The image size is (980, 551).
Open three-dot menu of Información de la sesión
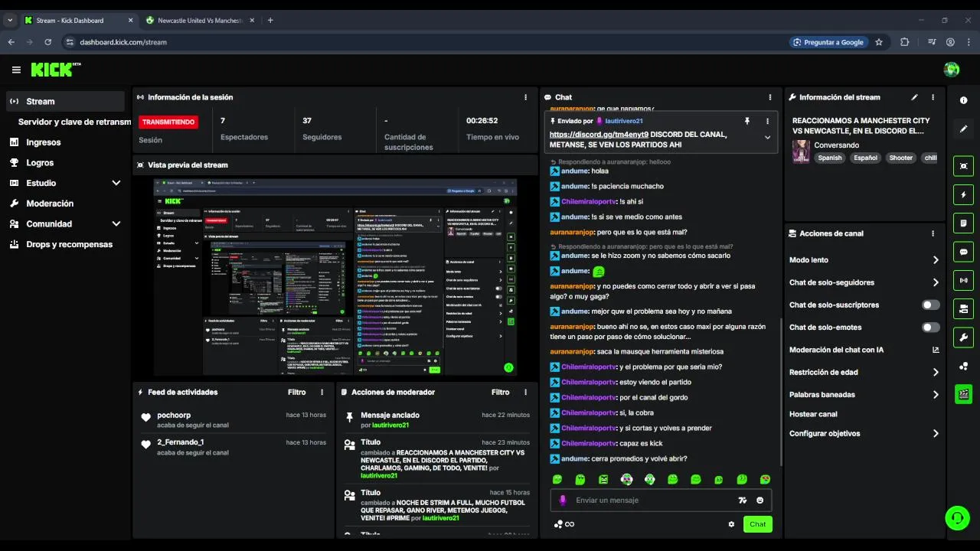[525, 97]
